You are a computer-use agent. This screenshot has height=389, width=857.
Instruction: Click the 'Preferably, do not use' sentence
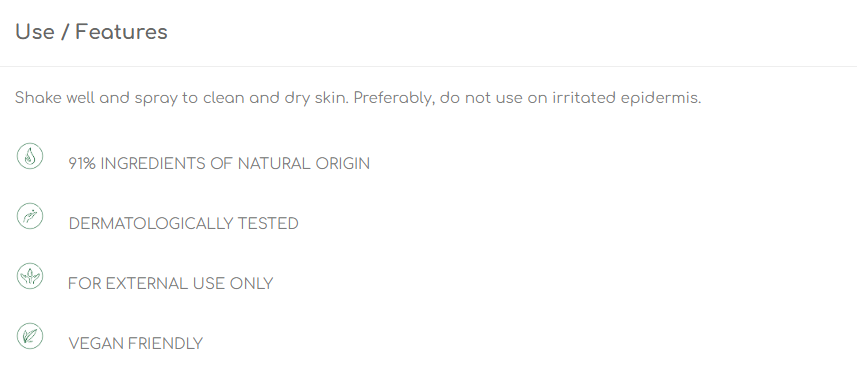pyautogui.click(x=527, y=98)
